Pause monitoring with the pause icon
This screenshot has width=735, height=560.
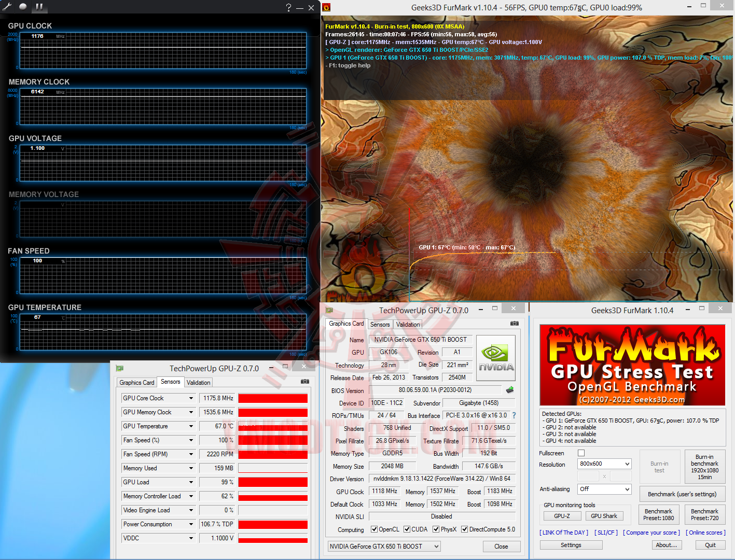39,7
